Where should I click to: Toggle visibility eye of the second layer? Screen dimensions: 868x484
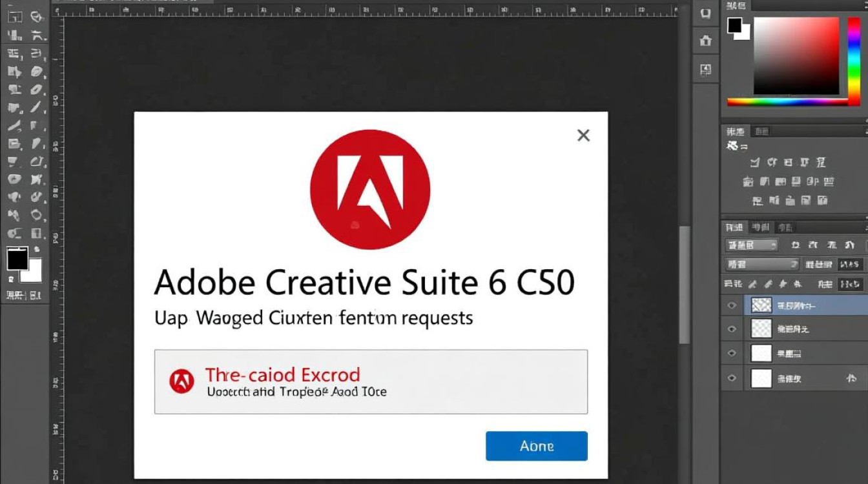tap(732, 329)
